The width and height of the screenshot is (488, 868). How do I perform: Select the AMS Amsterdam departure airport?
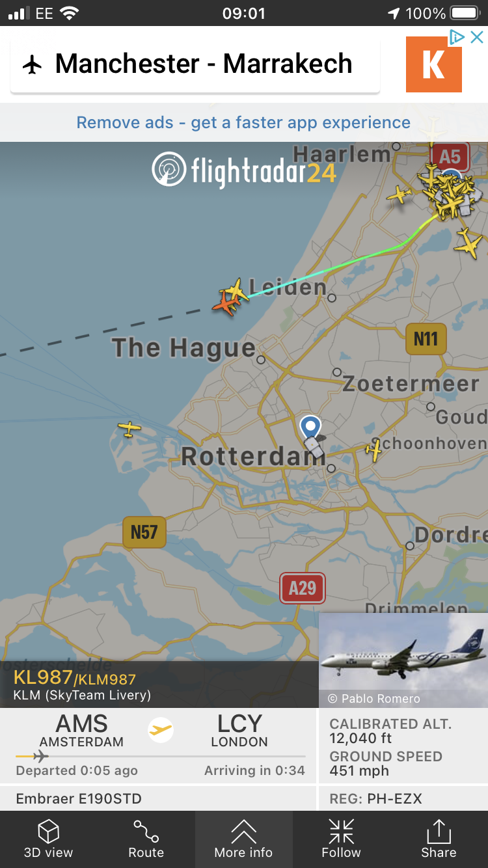[x=81, y=731]
